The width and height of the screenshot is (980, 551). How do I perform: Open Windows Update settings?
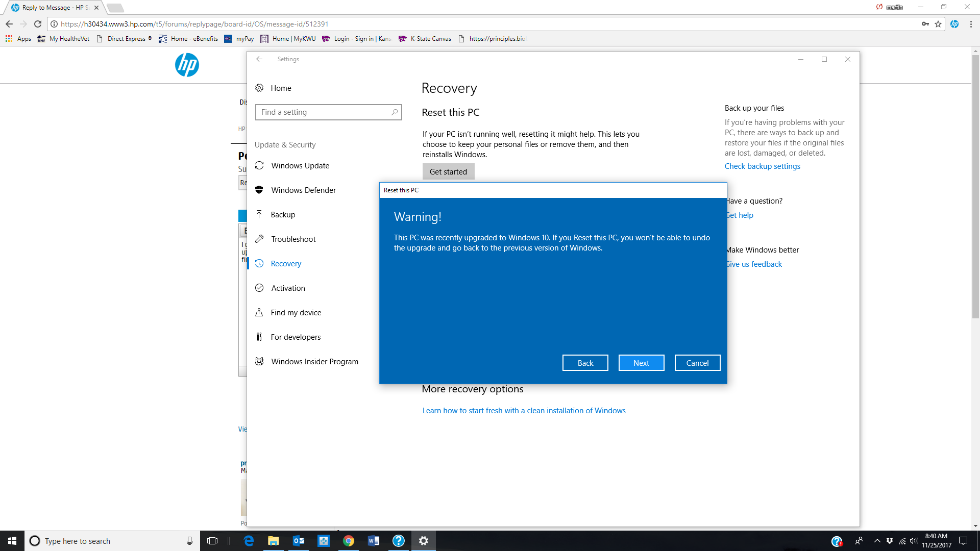(x=300, y=166)
